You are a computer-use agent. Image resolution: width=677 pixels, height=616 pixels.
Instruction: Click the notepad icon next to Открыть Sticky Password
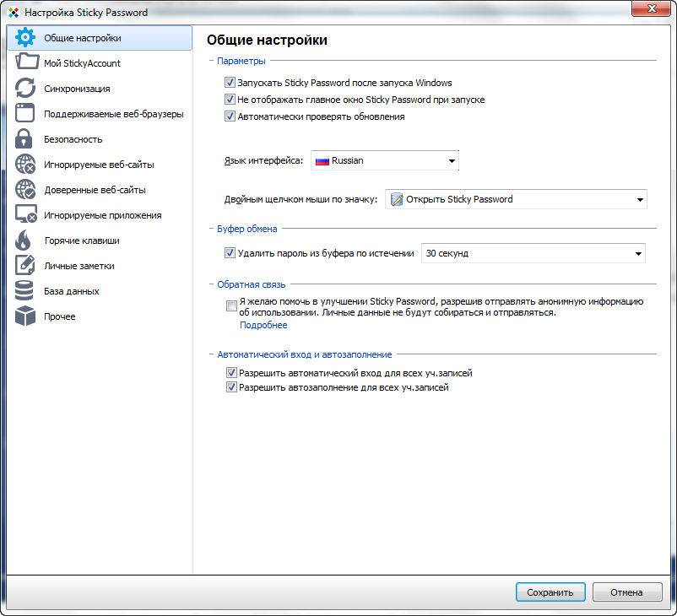point(397,199)
